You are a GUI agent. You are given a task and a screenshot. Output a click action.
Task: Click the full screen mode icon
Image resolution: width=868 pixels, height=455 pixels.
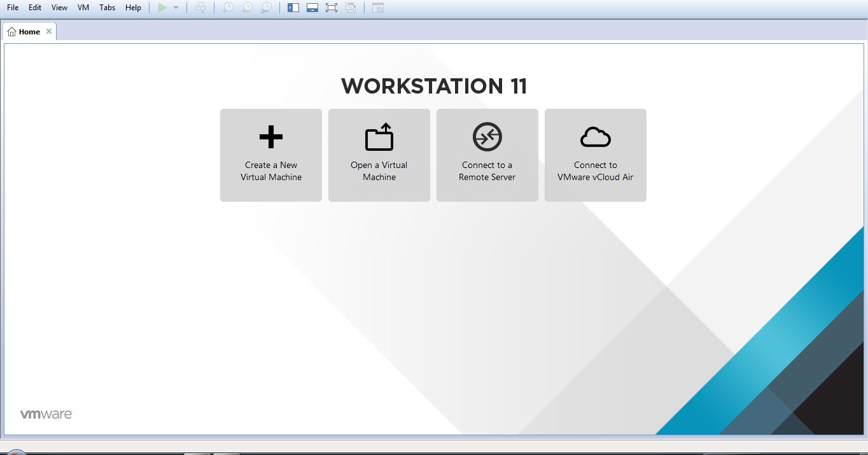coord(332,8)
